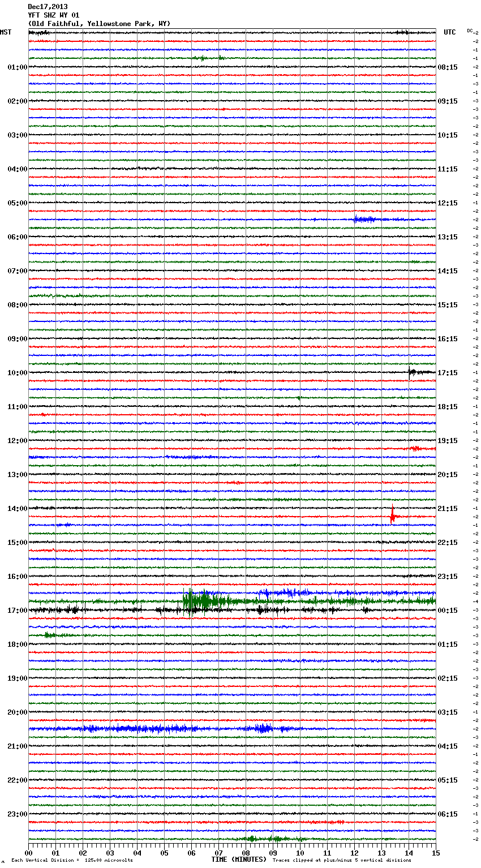Select the 01:00 MST time label
Viewport: 481px width, 868px height.
click(x=18, y=67)
